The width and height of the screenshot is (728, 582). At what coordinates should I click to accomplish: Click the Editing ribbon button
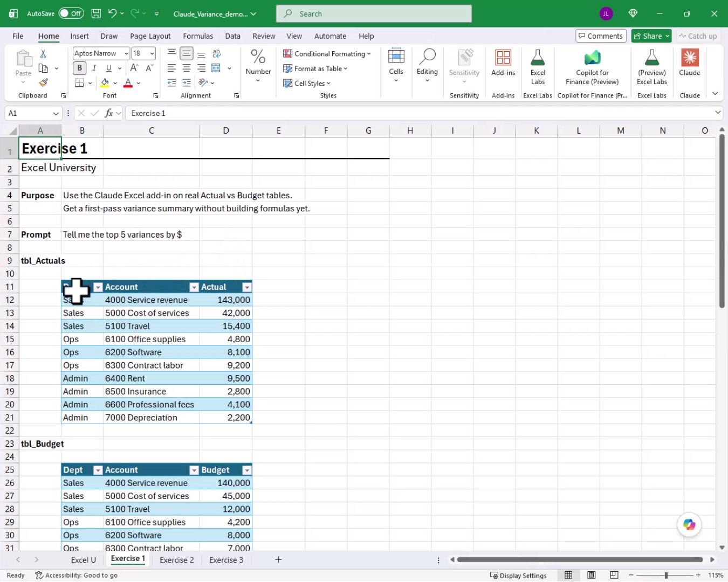tap(427, 65)
